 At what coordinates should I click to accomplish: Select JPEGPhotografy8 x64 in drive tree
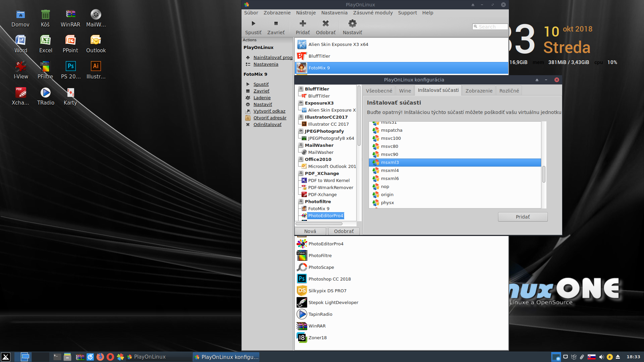click(x=331, y=138)
